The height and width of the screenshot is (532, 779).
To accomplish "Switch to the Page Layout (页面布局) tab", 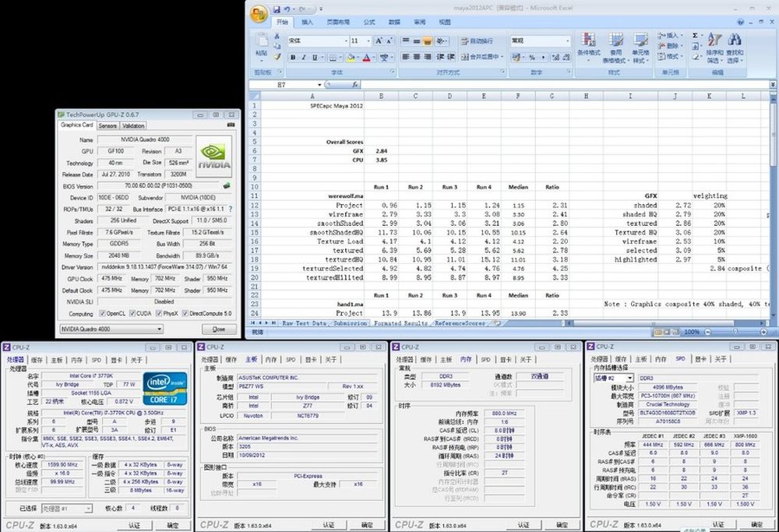I will click(338, 22).
